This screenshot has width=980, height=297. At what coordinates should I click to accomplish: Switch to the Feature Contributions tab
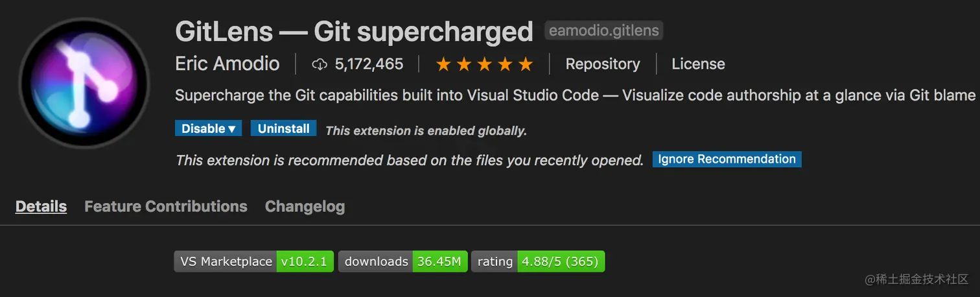[166, 206]
